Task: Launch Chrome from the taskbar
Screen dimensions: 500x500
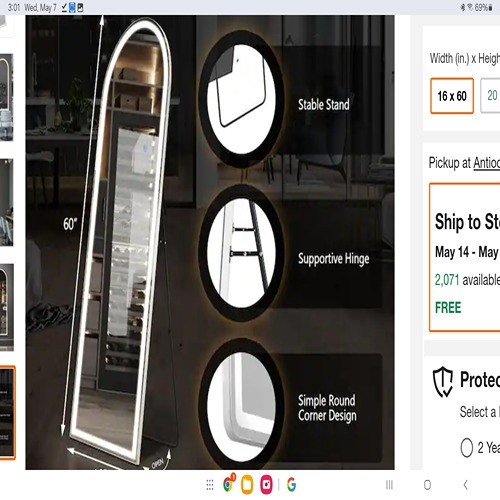Action: coord(229,484)
